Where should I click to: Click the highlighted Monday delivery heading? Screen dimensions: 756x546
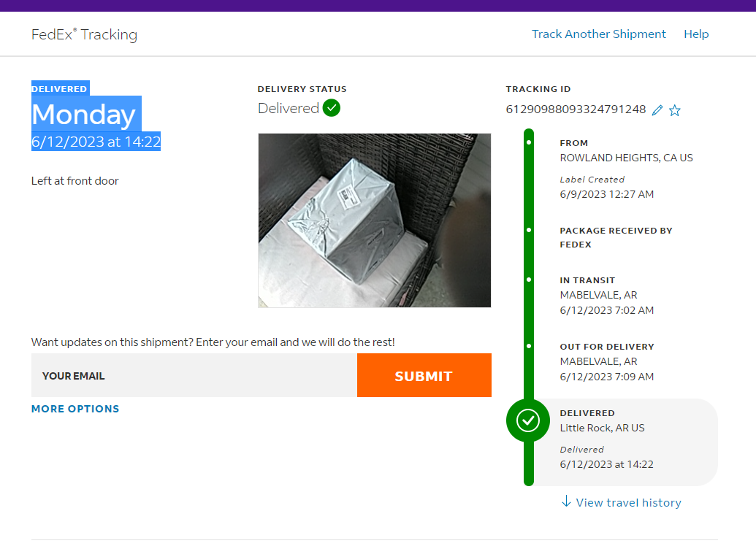[x=84, y=115]
